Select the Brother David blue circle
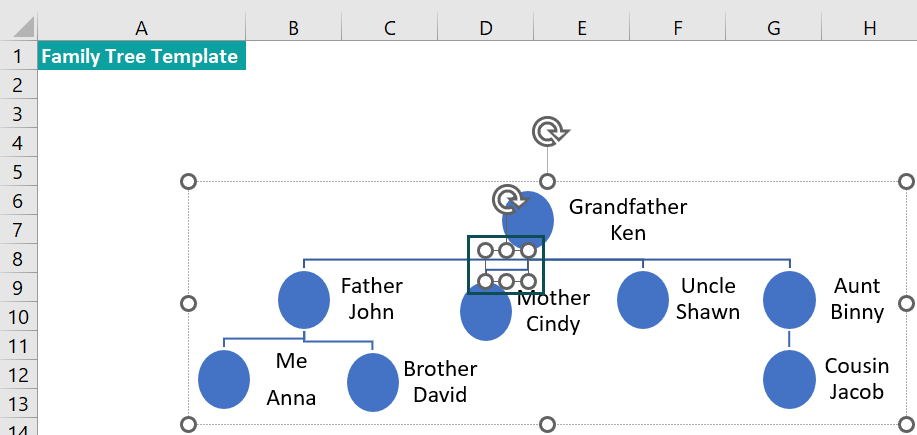917x435 pixels. click(373, 382)
